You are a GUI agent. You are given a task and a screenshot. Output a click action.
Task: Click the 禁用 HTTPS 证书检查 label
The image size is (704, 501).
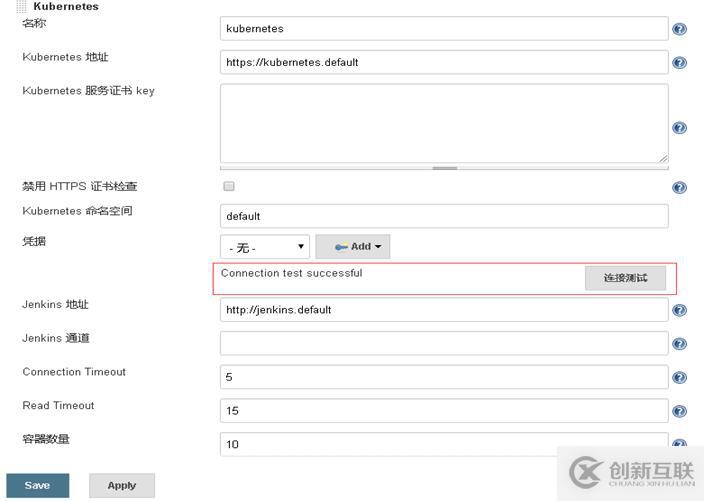coord(79,186)
